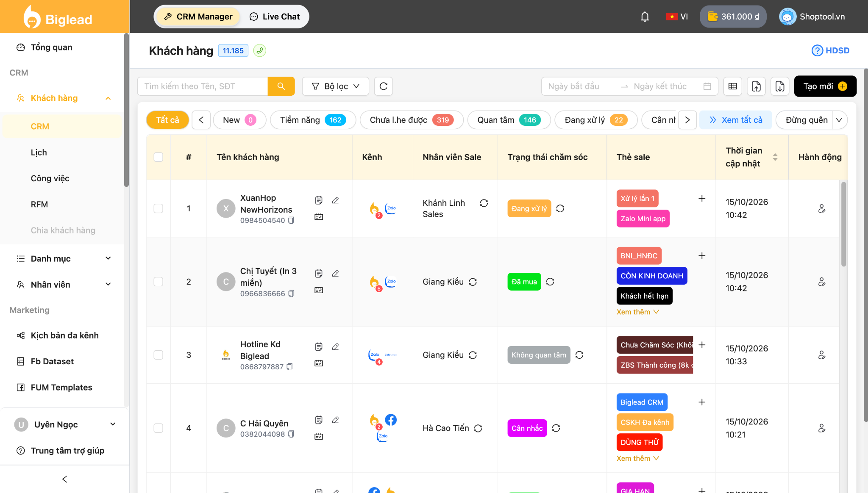Click the export file download icon

coord(780,86)
